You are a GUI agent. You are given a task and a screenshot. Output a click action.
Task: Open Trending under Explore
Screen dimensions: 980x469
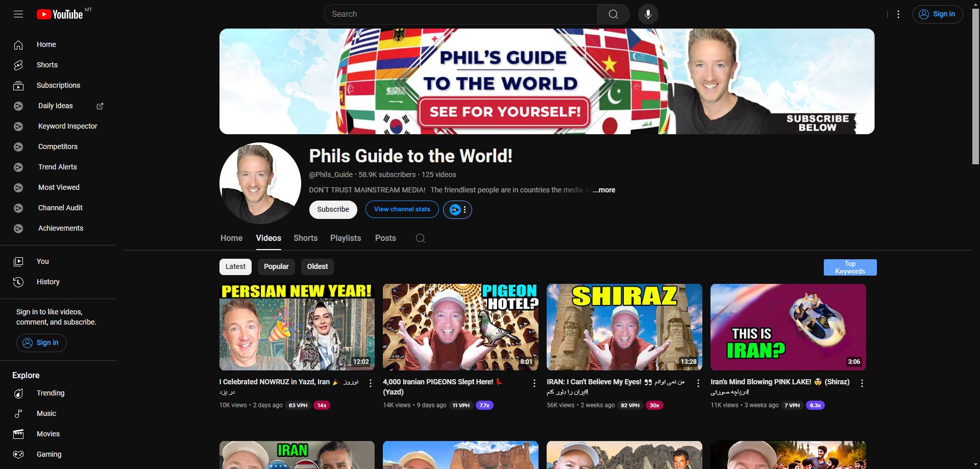pyautogui.click(x=58, y=393)
